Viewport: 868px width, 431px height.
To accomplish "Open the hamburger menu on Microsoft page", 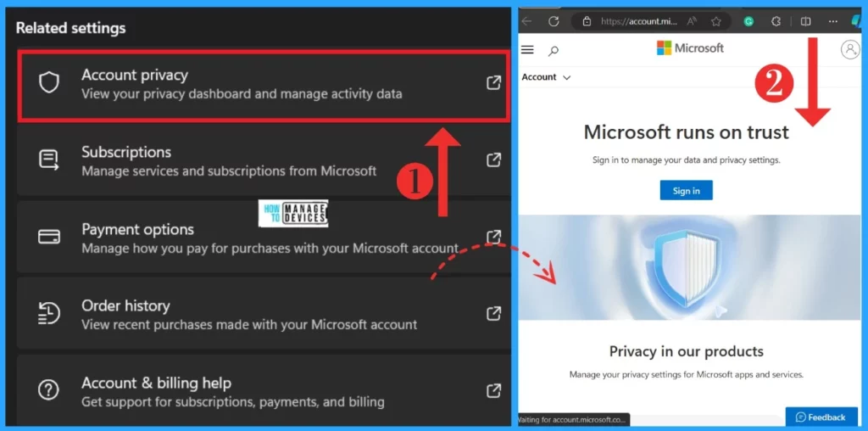I will tap(527, 50).
